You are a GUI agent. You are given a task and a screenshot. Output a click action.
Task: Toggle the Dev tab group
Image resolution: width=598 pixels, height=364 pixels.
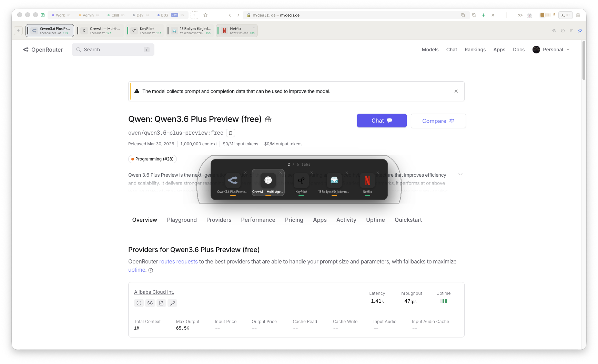coord(139,15)
